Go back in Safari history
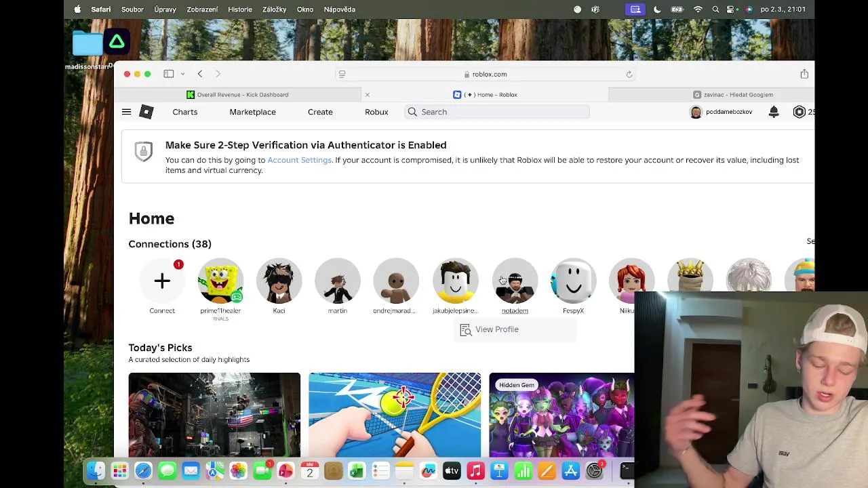This screenshot has width=868, height=488. point(200,74)
